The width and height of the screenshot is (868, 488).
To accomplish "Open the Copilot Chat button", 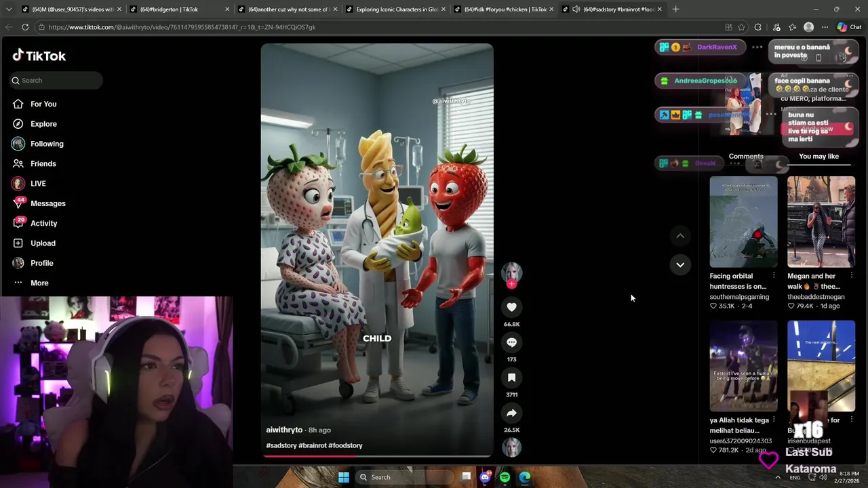I will point(850,27).
